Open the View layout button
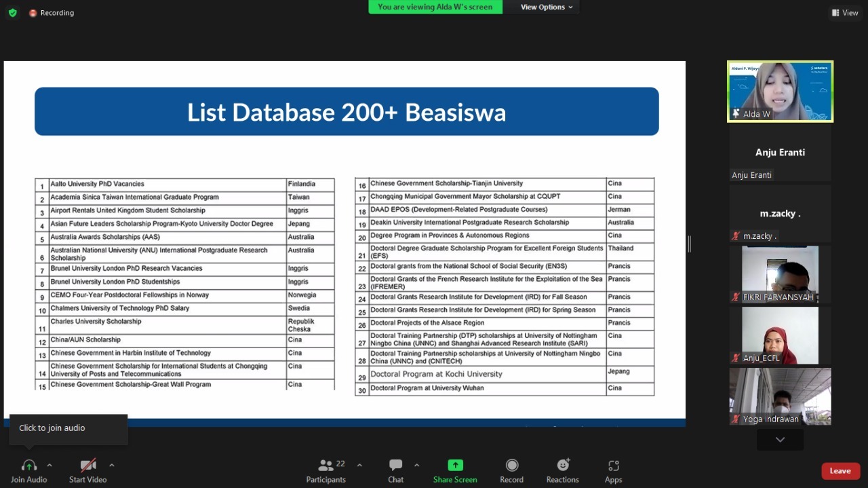The width and height of the screenshot is (868, 488). tap(845, 13)
